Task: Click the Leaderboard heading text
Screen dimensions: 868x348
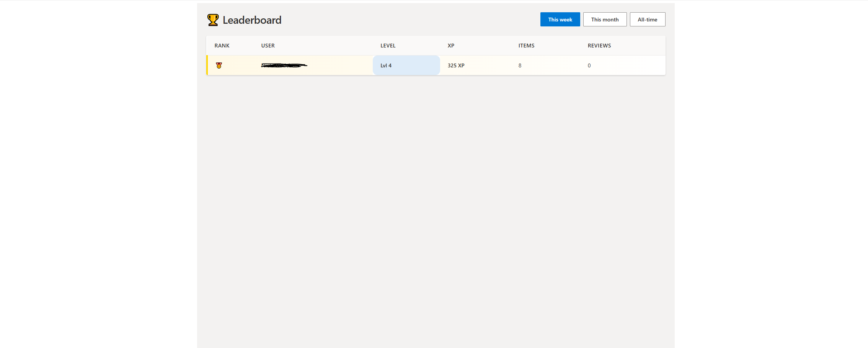Action: [252, 20]
